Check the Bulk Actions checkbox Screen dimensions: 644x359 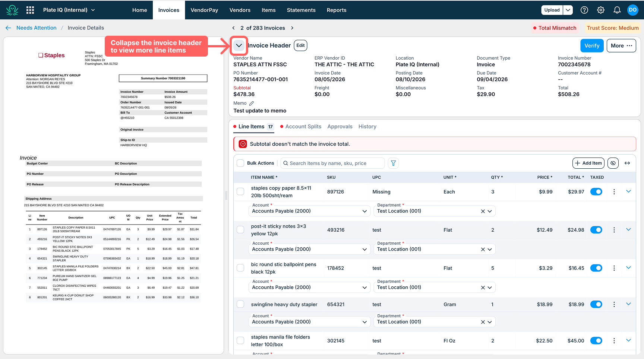pos(241,163)
